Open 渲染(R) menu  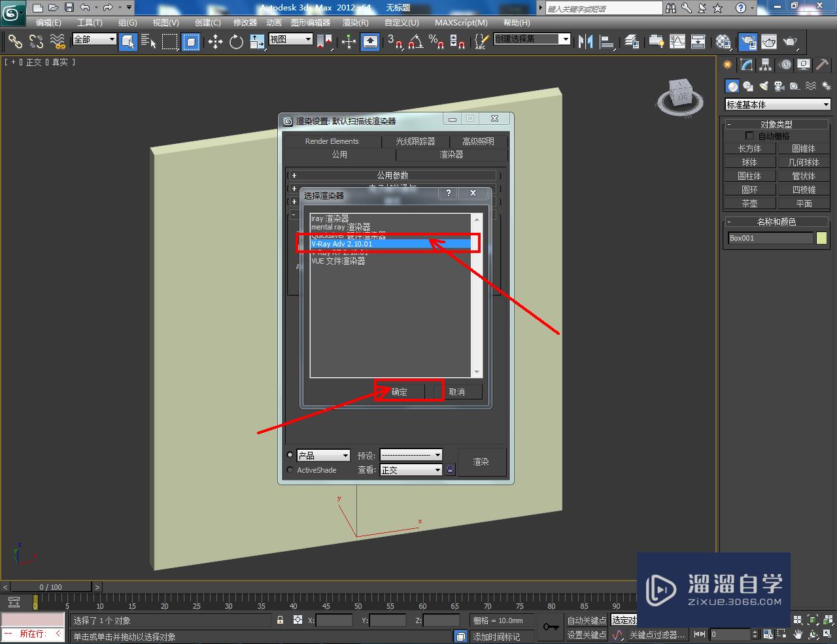coord(355,22)
